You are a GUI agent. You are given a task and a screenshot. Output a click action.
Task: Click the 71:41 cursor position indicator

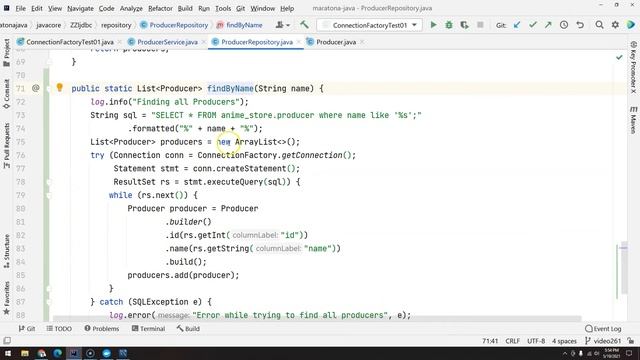tap(490, 341)
